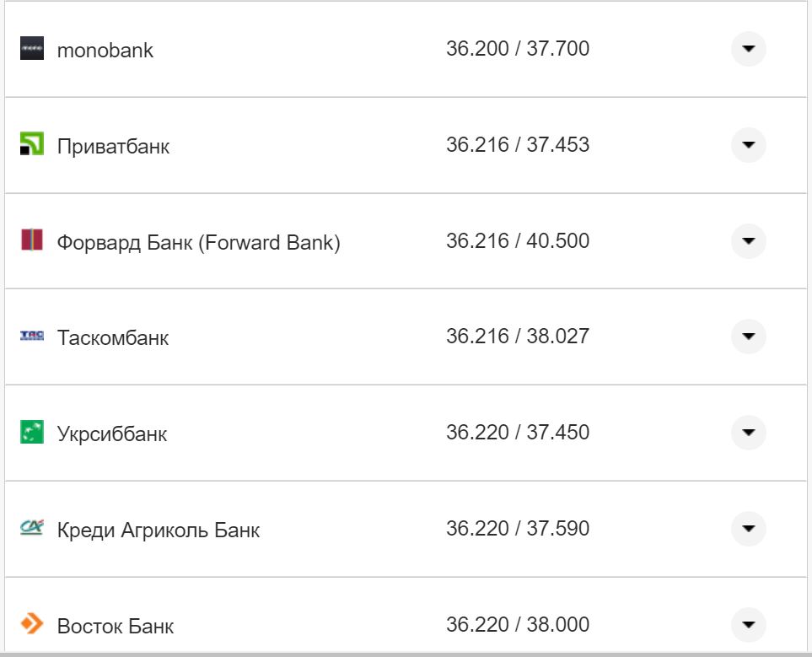Screen dimensions: 812x657
Task: Expand the Таскомбанк row arrow
Action: [748, 337]
